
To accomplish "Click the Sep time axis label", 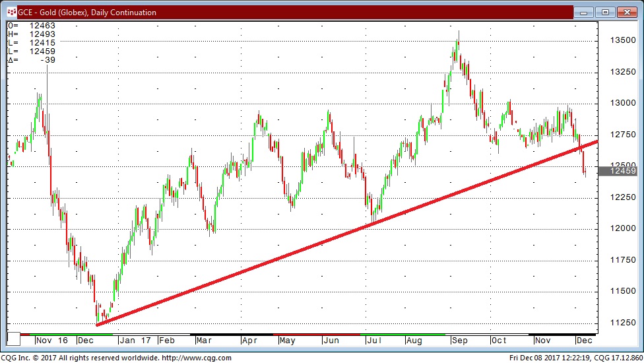I will click(x=460, y=341).
